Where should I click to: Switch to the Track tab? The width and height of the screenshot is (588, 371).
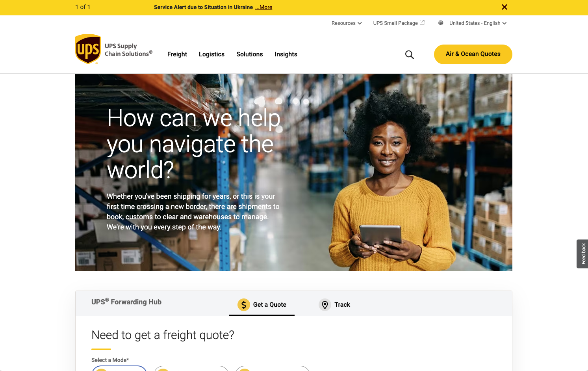tap(335, 304)
